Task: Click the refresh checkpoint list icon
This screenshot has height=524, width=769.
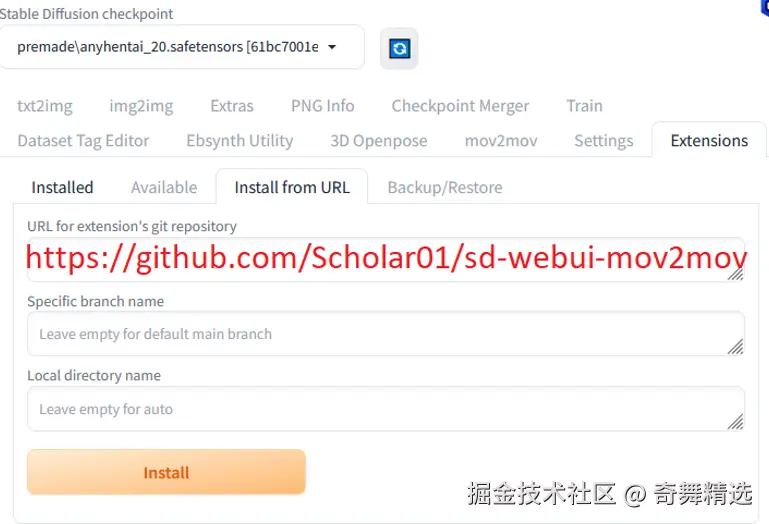Action: [x=399, y=49]
